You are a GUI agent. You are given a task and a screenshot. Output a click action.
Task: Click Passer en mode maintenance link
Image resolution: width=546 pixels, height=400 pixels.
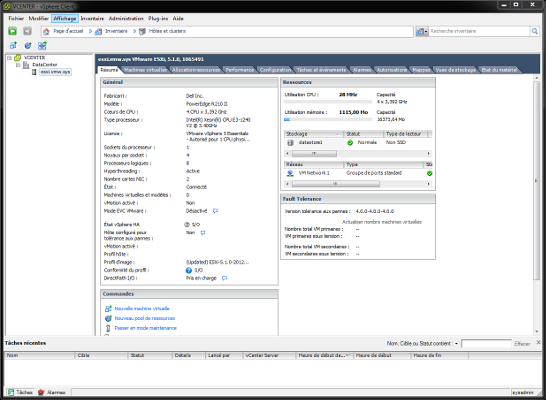pos(146,328)
